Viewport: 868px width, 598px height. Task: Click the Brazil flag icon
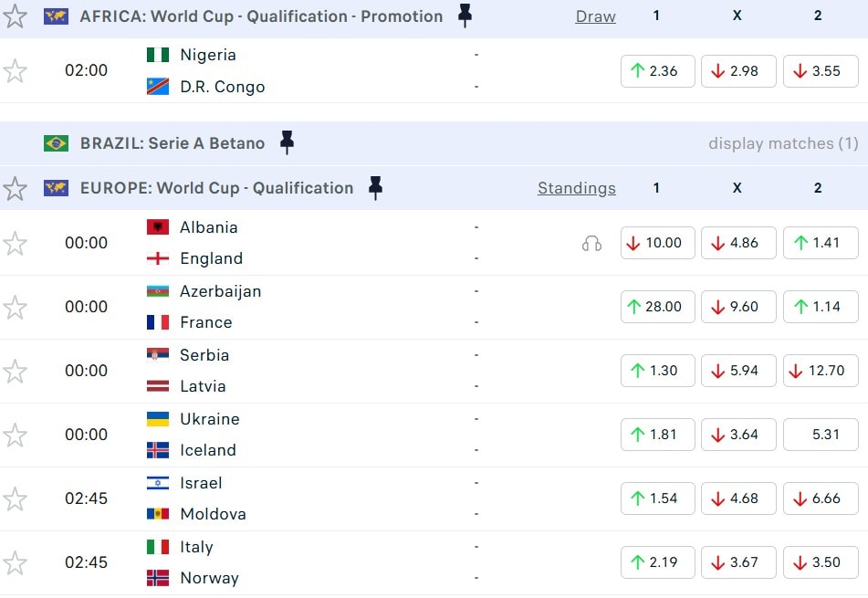tap(56, 143)
